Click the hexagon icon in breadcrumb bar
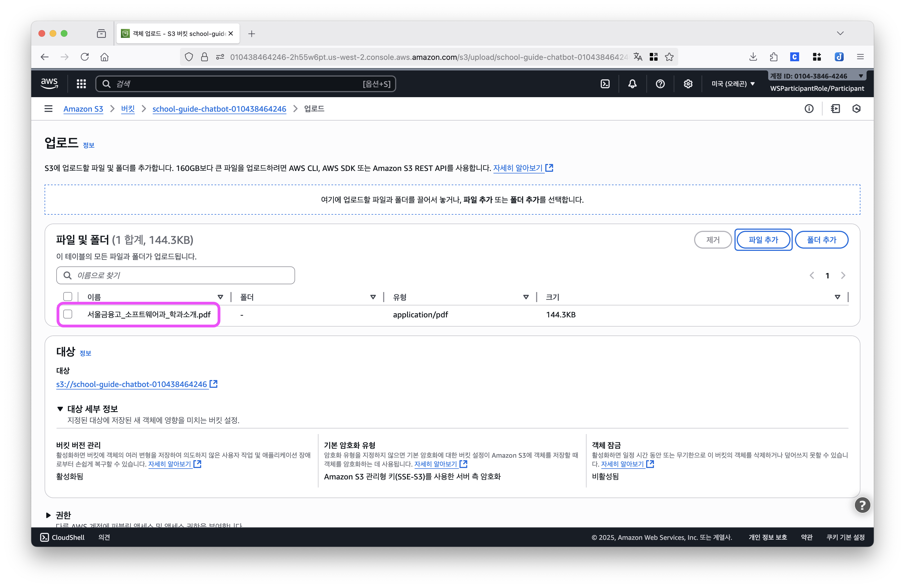 point(856,109)
